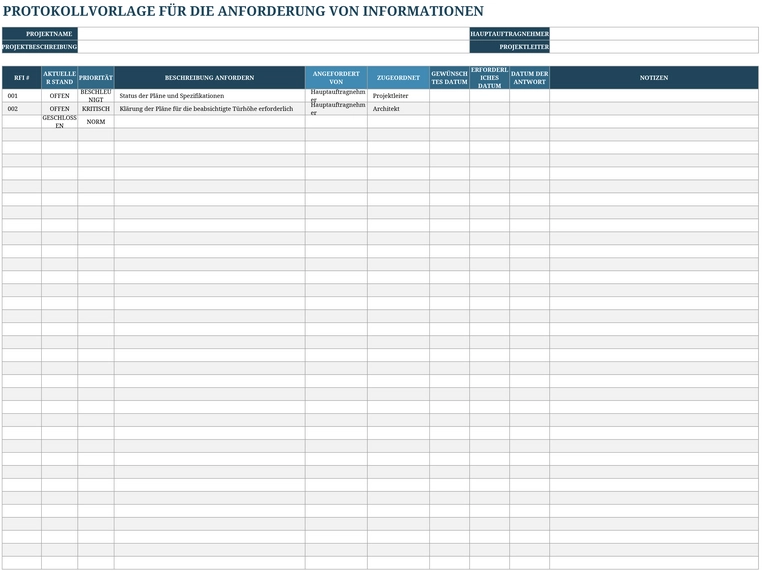Viewport: 762px width, 571px height.
Task: Click the empty Datum der Antwort cell in row 001
Action: point(529,96)
